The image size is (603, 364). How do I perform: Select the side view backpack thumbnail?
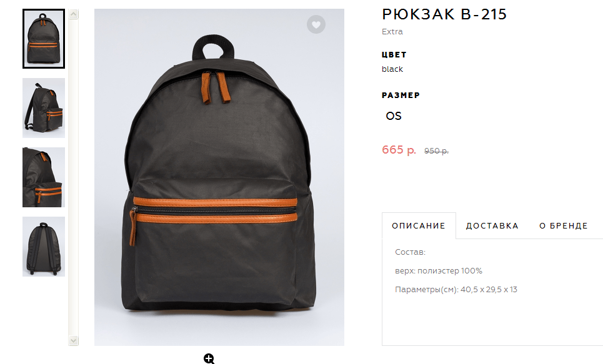(44, 108)
